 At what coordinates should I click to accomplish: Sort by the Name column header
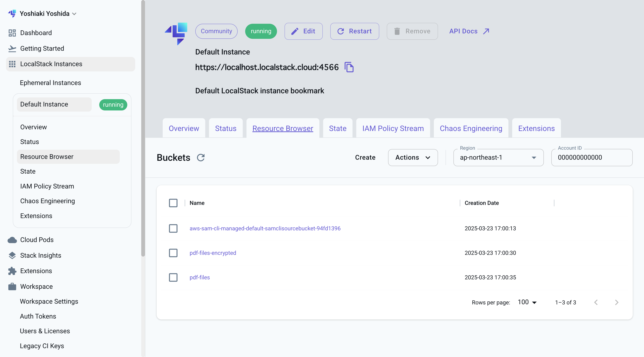[x=197, y=203]
